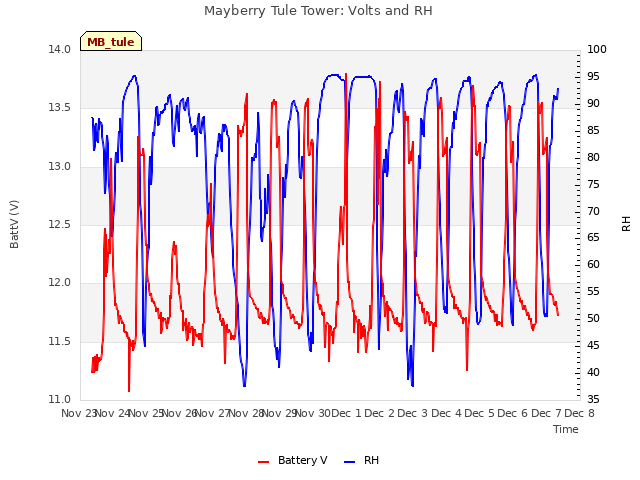Viewport: 640px width, 480px height.
Task: Click the Dec 7 date label
Action: 546,413
